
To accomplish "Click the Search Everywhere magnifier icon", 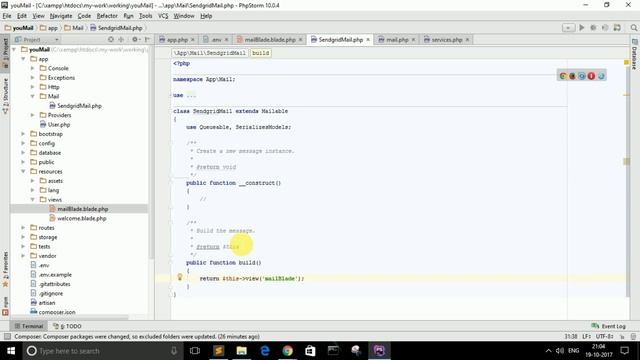I will point(633,27).
